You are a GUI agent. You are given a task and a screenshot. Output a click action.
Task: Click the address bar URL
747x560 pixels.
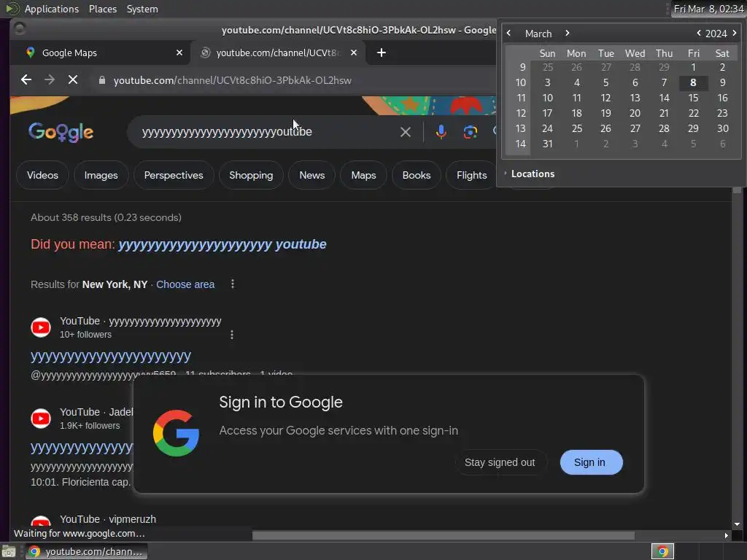(232, 80)
